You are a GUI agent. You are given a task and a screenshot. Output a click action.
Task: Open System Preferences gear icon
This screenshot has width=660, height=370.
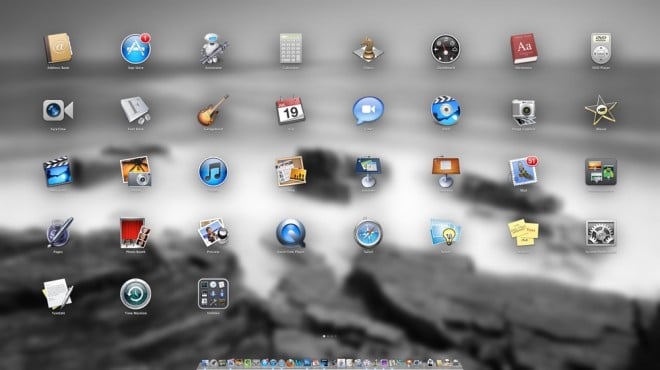tap(601, 233)
